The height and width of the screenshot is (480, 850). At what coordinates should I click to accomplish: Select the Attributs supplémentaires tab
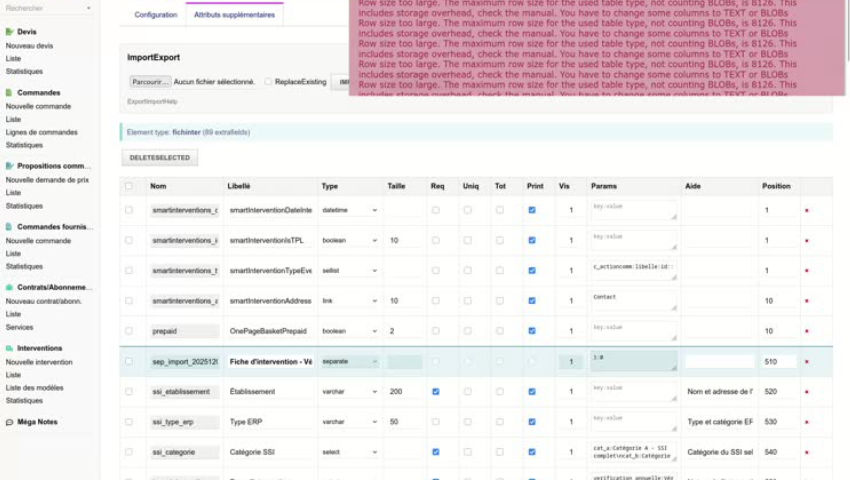click(x=234, y=15)
